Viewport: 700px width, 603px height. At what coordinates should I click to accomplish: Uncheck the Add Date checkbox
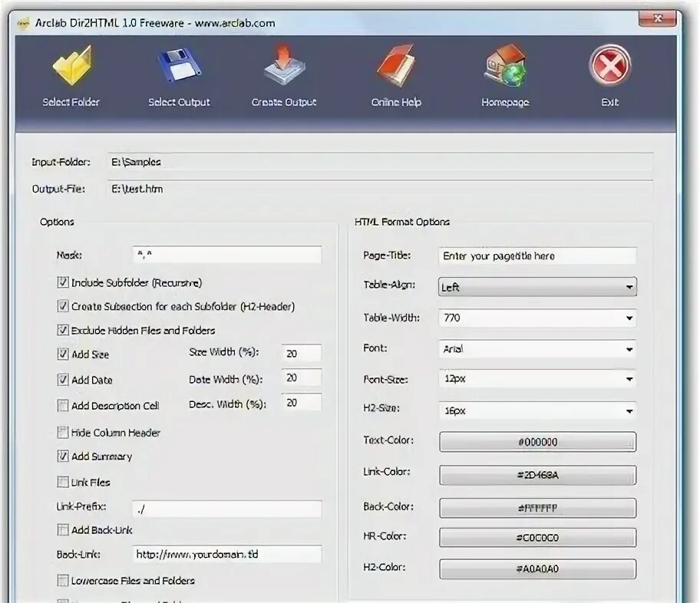click(x=63, y=380)
